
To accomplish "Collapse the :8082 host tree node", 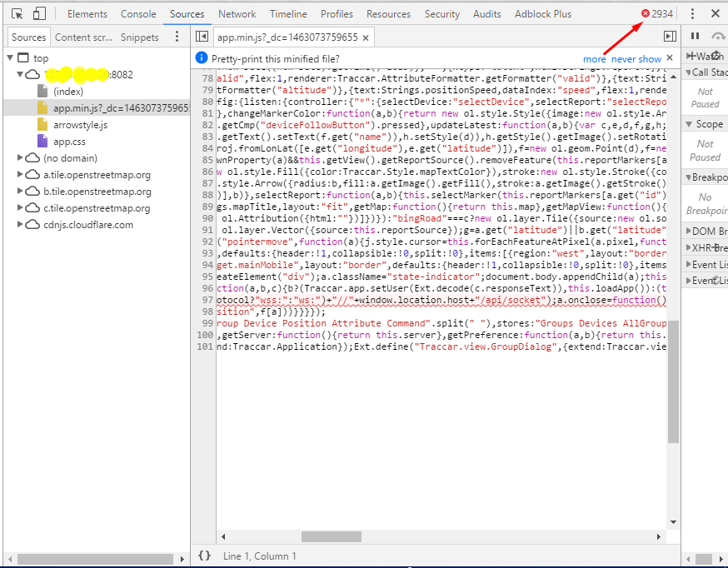I will pyautogui.click(x=19, y=74).
